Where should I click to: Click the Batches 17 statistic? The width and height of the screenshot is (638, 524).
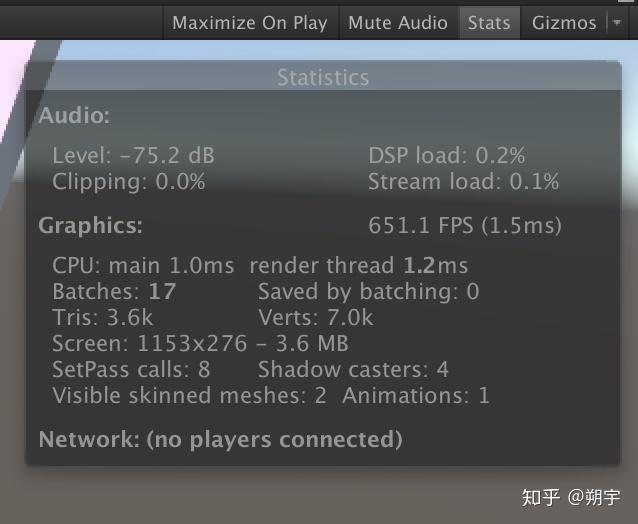114,291
